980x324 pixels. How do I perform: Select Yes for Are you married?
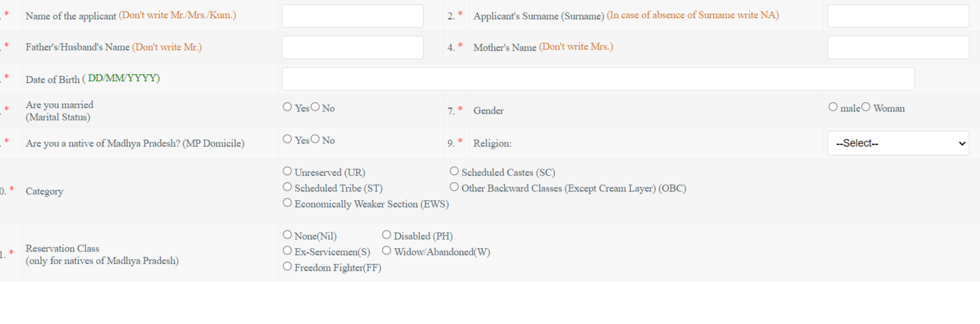287,107
